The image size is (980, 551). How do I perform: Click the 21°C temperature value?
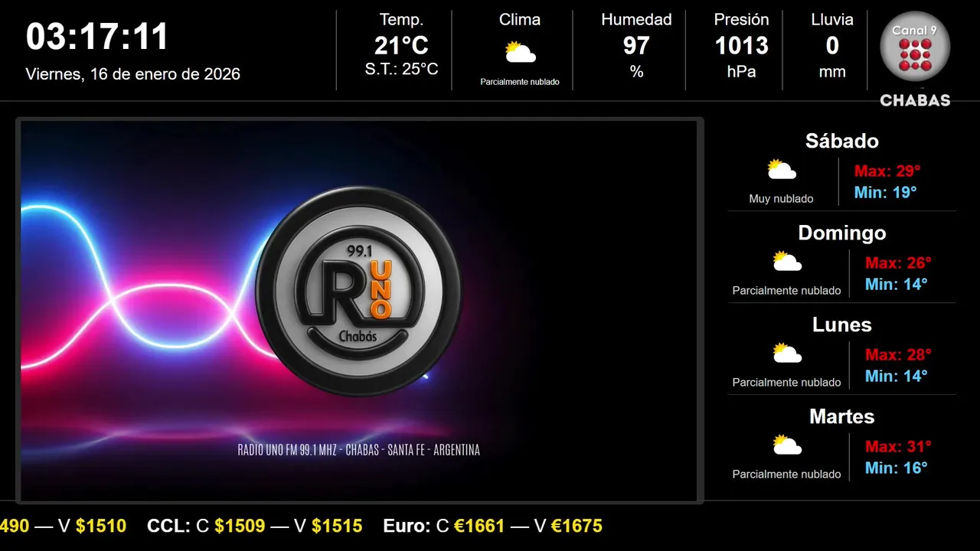pos(401,46)
